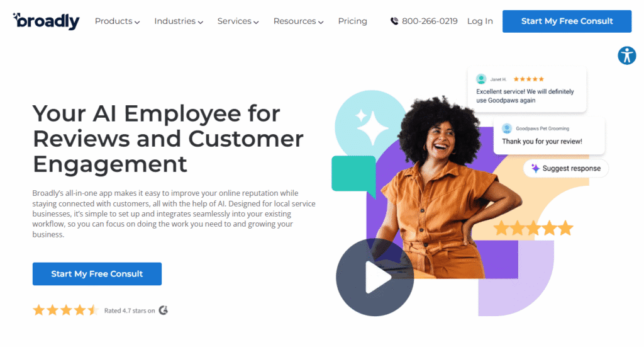The image size is (644, 347).
Task: Click the Suggest response pill
Action: tap(566, 168)
